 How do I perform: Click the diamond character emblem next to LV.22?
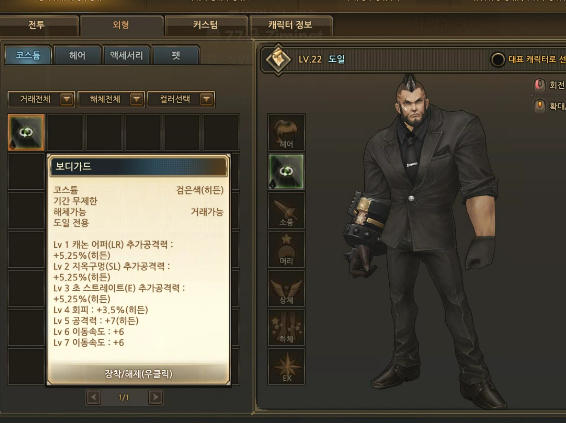[x=278, y=59]
